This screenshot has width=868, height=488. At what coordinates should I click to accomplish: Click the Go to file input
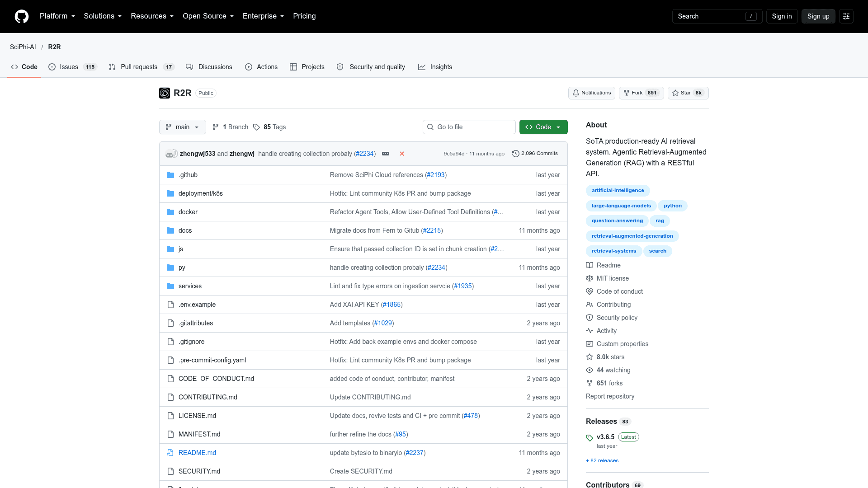tap(469, 127)
